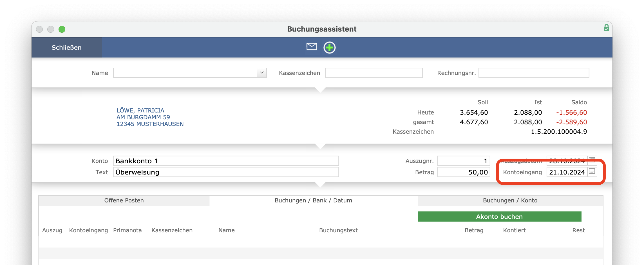Screen dimensions: 644x265
Task: Click the customer name LÖWE, PATRICIA
Action: [140, 111]
